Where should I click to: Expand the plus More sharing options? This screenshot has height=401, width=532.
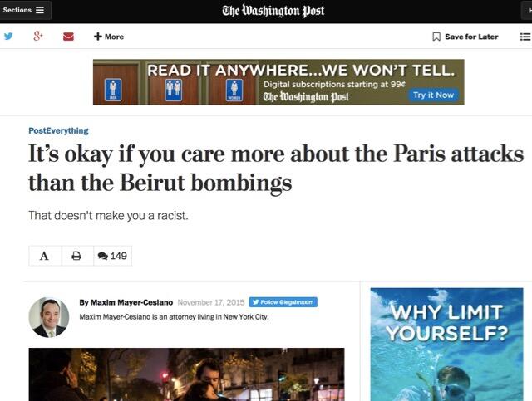(x=109, y=37)
